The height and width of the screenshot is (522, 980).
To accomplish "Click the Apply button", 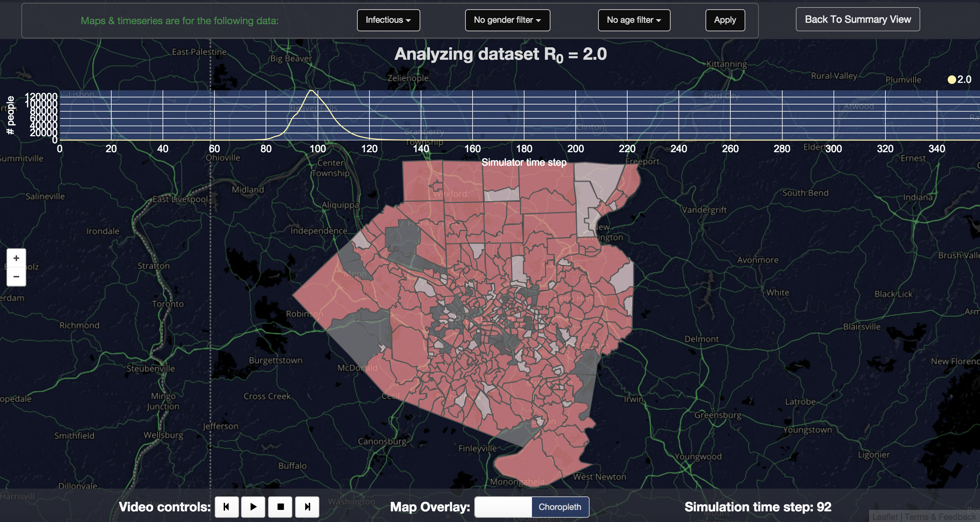I will (x=725, y=20).
